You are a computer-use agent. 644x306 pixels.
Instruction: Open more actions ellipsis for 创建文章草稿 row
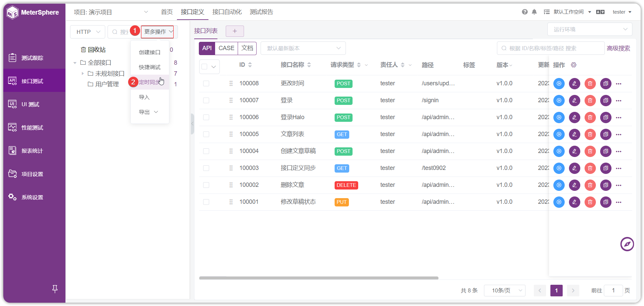619,151
